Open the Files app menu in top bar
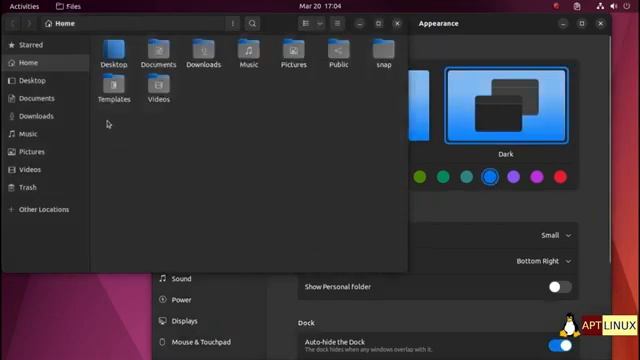This screenshot has width=640, height=360. 68,6
